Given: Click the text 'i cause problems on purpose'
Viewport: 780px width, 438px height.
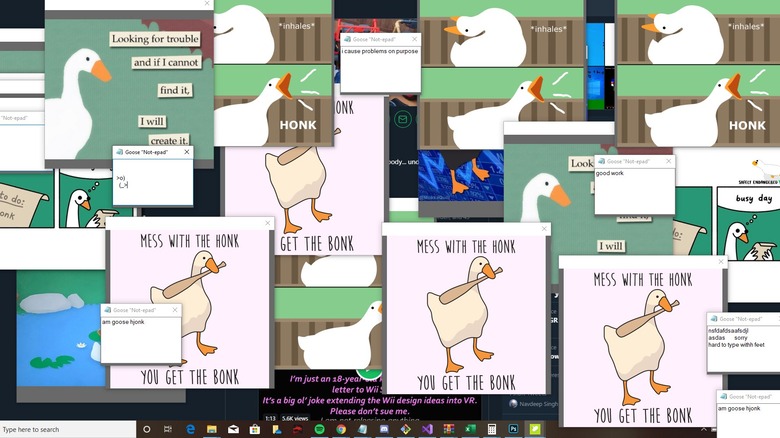Looking at the screenshot, I should pos(380,51).
